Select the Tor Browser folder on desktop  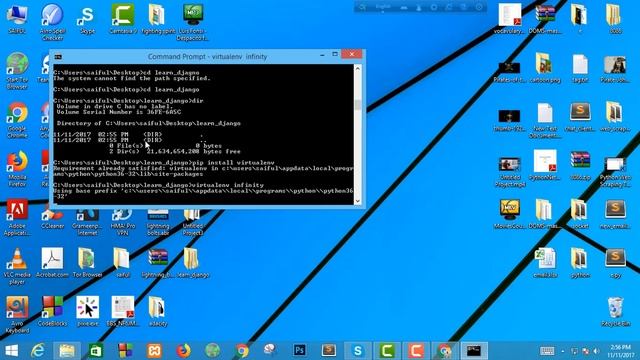[87, 262]
